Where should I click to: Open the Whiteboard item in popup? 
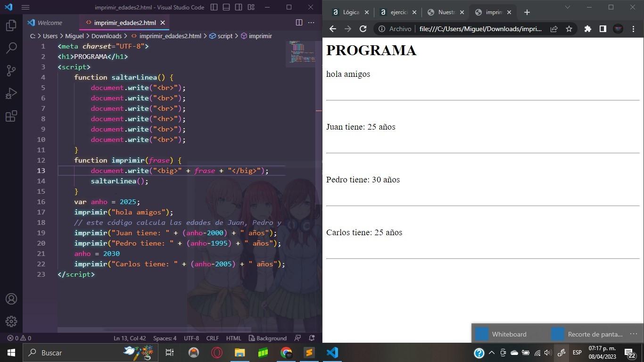click(501, 334)
